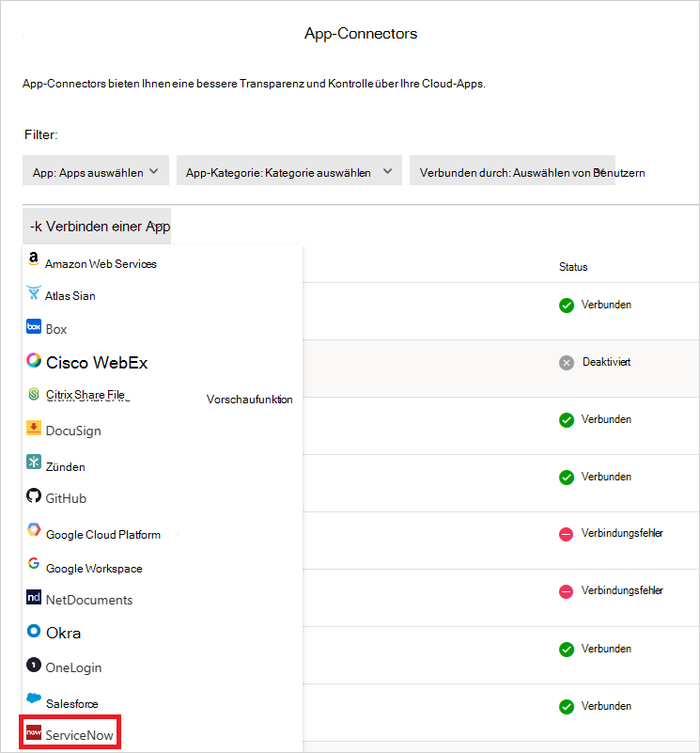The height and width of the screenshot is (753, 700).
Task: Click the Deaktiviert status text
Action: [x=606, y=362]
